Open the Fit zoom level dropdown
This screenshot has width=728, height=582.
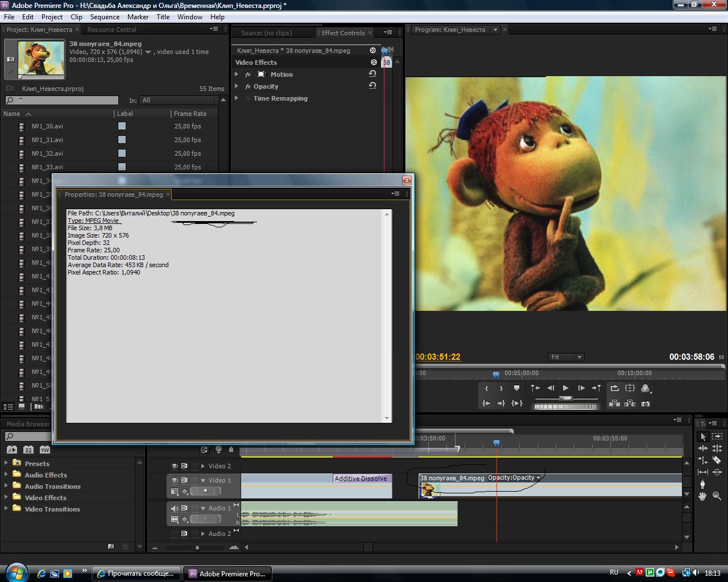pos(566,357)
